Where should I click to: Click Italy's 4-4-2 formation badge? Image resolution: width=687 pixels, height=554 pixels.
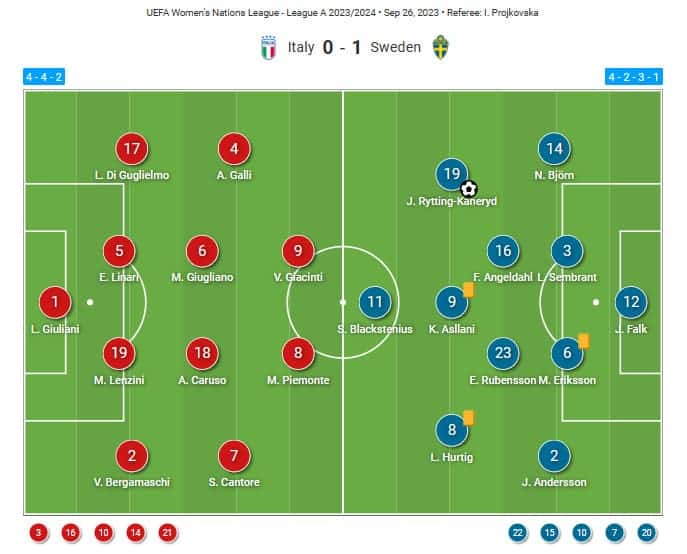pyautogui.click(x=45, y=76)
